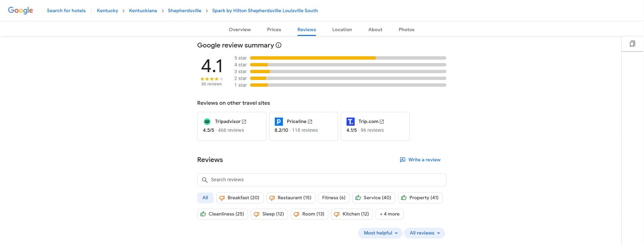Viewport: 644px width, 245px height.
Task: Open Spark by Hilton Shepherdsville breadcrumb link
Action: pyautogui.click(x=265, y=11)
